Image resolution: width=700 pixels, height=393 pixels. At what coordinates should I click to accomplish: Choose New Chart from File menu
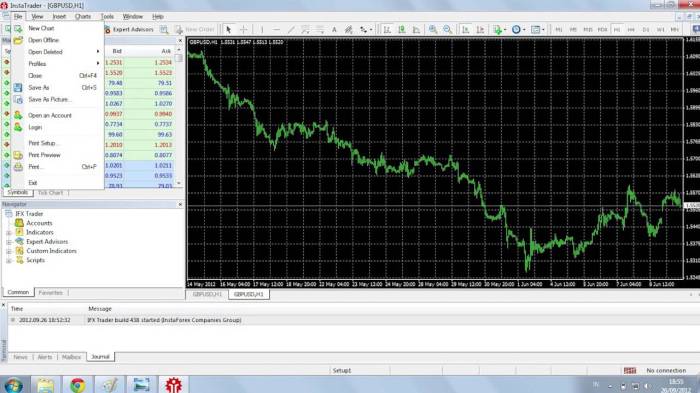point(58,28)
